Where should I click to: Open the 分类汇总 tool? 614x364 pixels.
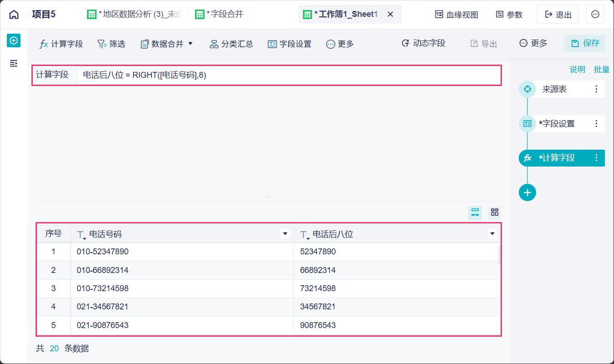(231, 44)
